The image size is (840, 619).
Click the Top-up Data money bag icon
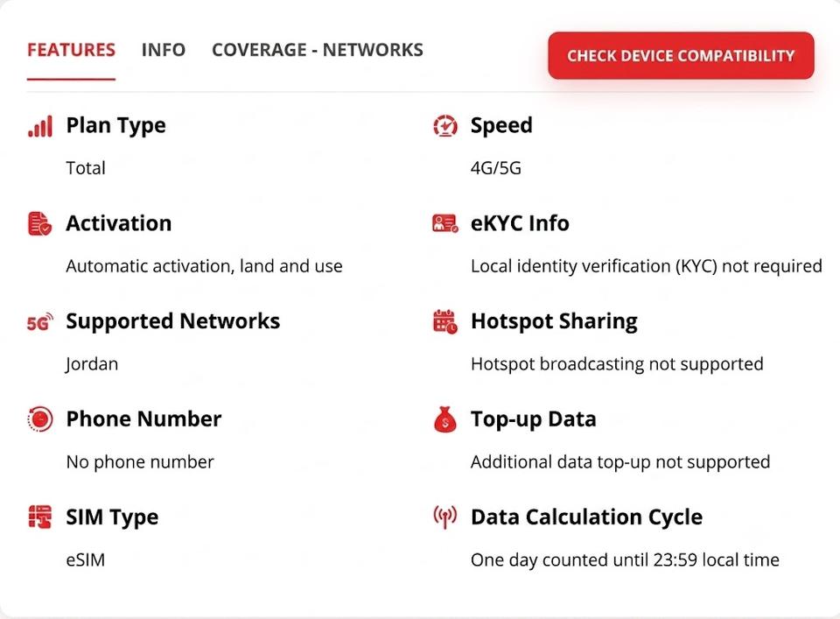tap(444, 419)
